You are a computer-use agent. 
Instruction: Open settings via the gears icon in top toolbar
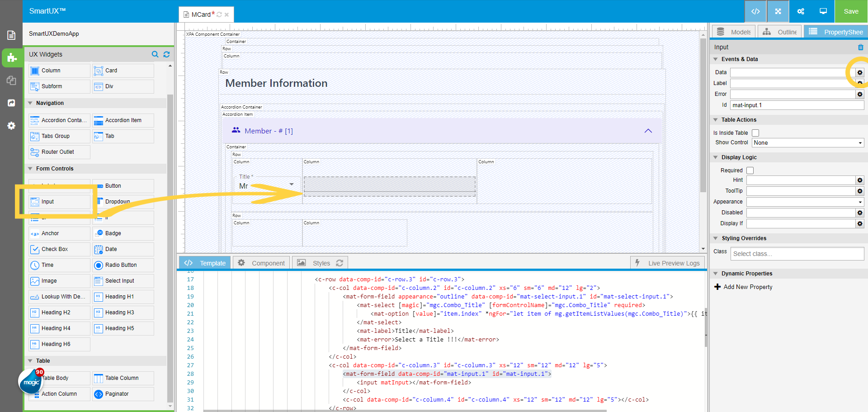(800, 11)
